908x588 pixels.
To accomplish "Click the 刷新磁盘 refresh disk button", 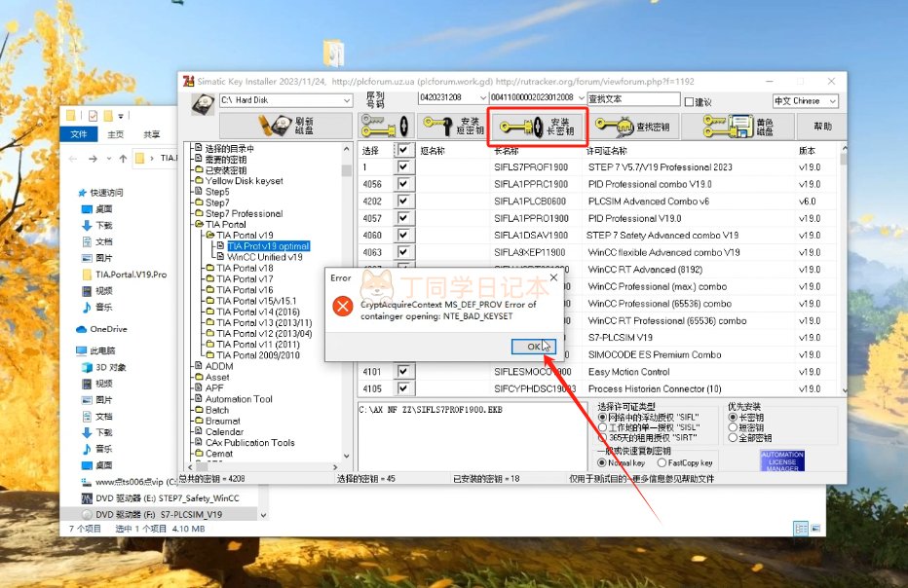I will (285, 126).
